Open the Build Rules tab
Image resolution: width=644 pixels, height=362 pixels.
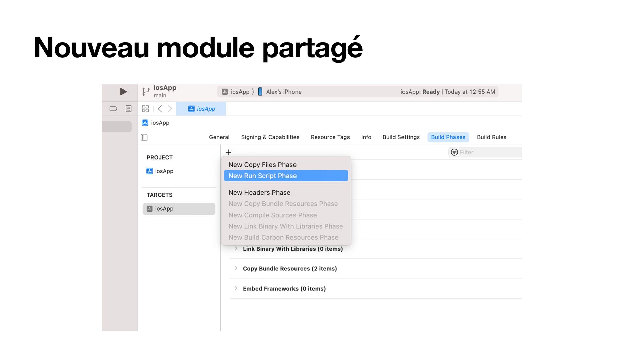coord(491,137)
